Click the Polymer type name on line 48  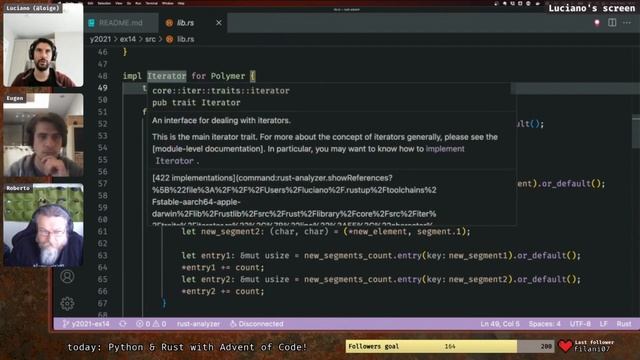(x=228, y=76)
